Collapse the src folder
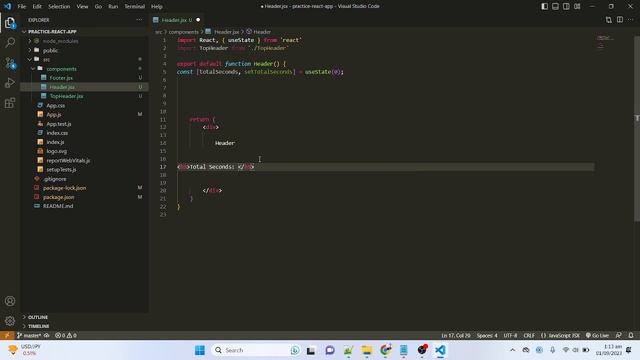Viewport: 640px width, 360px height. pos(47,60)
